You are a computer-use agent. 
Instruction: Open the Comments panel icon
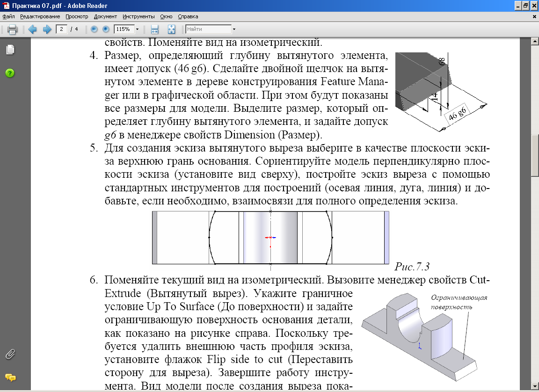11,377
